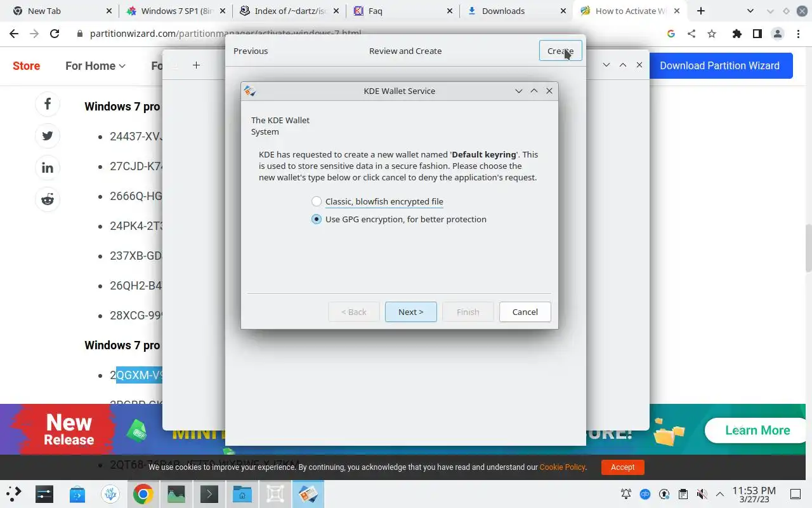
Task: Select the KDE Wallet taskbar entry
Action: coord(308,493)
